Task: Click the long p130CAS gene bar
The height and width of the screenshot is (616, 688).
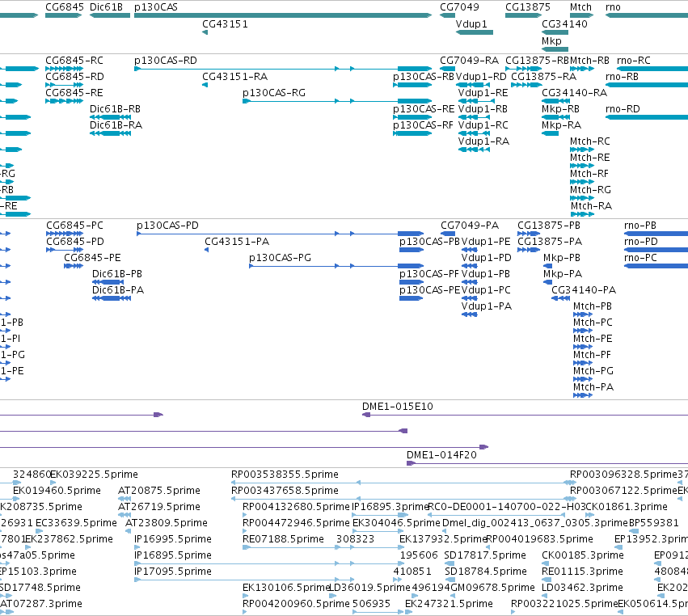Action: tap(283, 15)
